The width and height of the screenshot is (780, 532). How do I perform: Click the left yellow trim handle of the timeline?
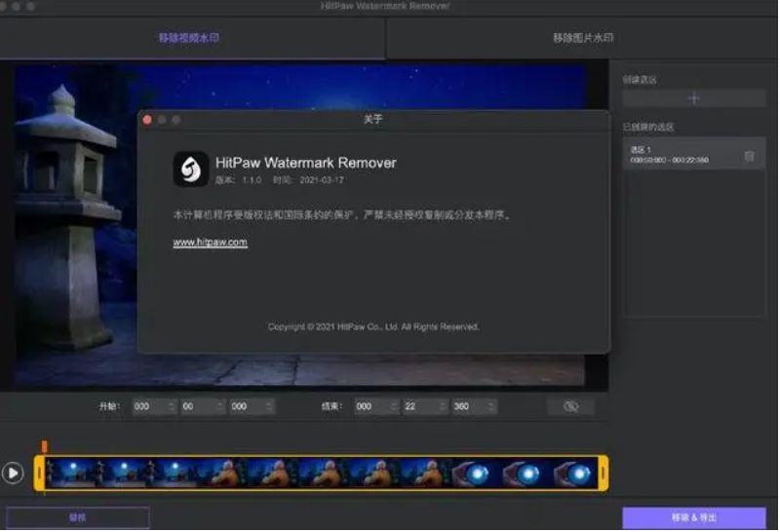39,473
